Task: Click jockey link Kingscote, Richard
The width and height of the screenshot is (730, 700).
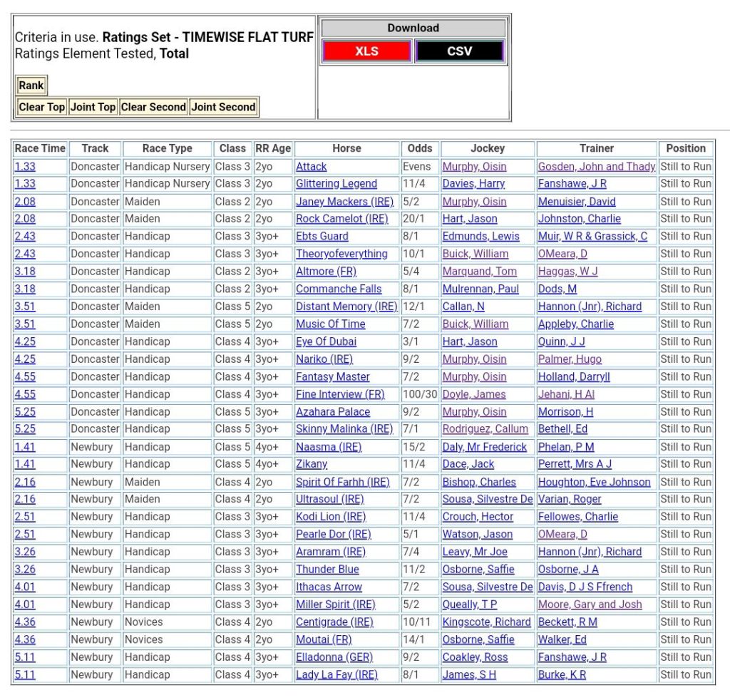Action: (x=486, y=622)
